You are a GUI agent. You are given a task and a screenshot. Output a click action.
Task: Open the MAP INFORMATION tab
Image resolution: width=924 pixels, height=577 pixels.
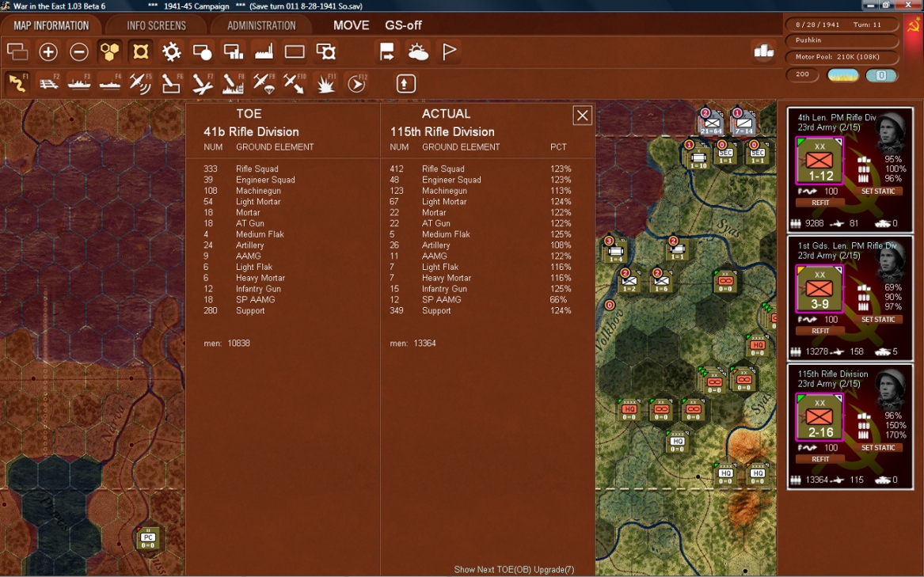click(x=51, y=25)
